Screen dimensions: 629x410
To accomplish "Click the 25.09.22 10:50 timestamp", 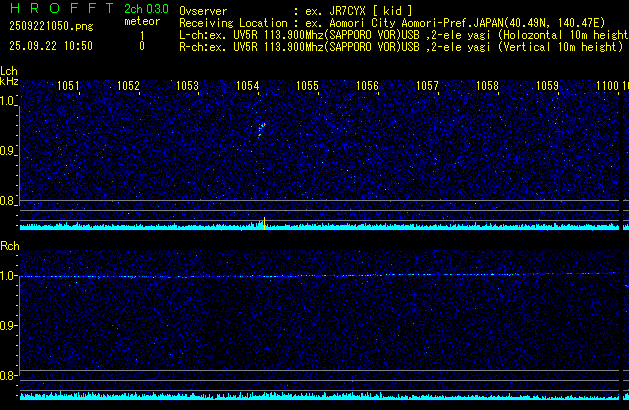I will click(x=50, y=46).
